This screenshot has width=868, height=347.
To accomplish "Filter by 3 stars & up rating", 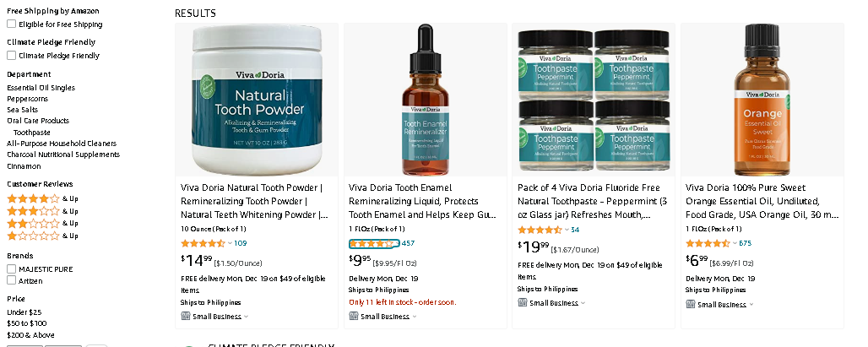I will click(42, 211).
